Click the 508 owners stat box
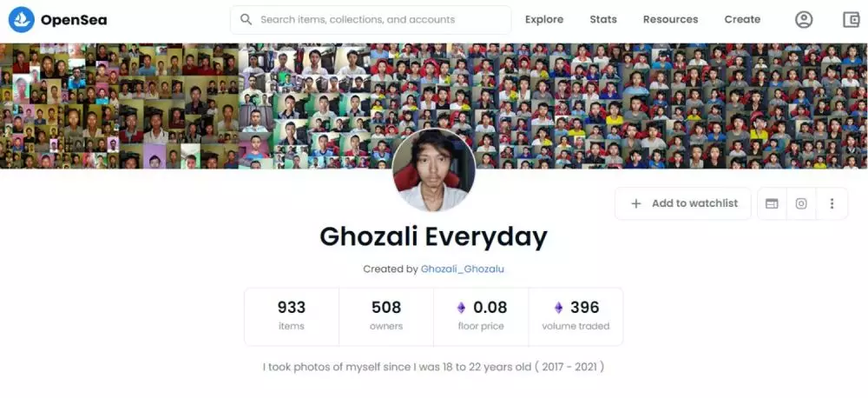The width and height of the screenshot is (868, 398). pos(386,316)
